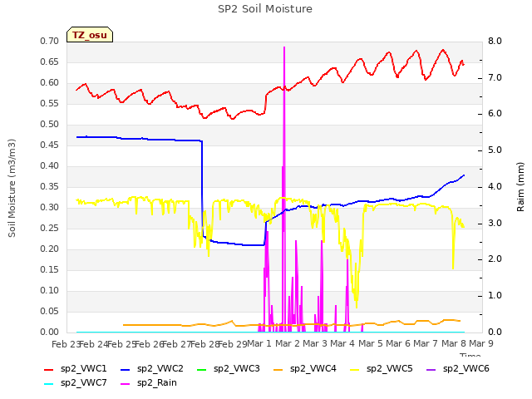Click the yellow sp2_VWC5 legend swatch
The height and width of the screenshot is (399, 532).
pos(355,369)
